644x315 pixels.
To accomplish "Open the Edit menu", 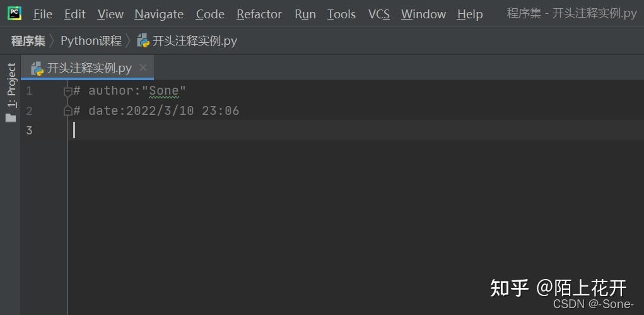I will click(x=75, y=15).
